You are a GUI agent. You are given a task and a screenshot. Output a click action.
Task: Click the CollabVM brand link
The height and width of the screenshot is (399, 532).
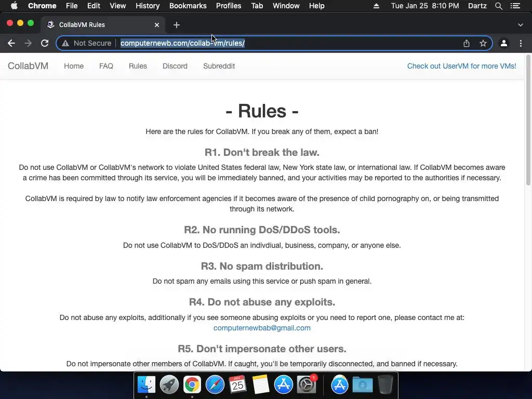[x=28, y=66]
